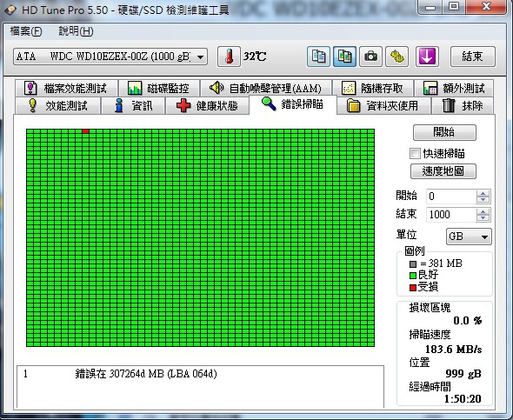The width and height of the screenshot is (513, 420).
Task: Open the 單位 GB unit dropdown
Action: coord(469,237)
